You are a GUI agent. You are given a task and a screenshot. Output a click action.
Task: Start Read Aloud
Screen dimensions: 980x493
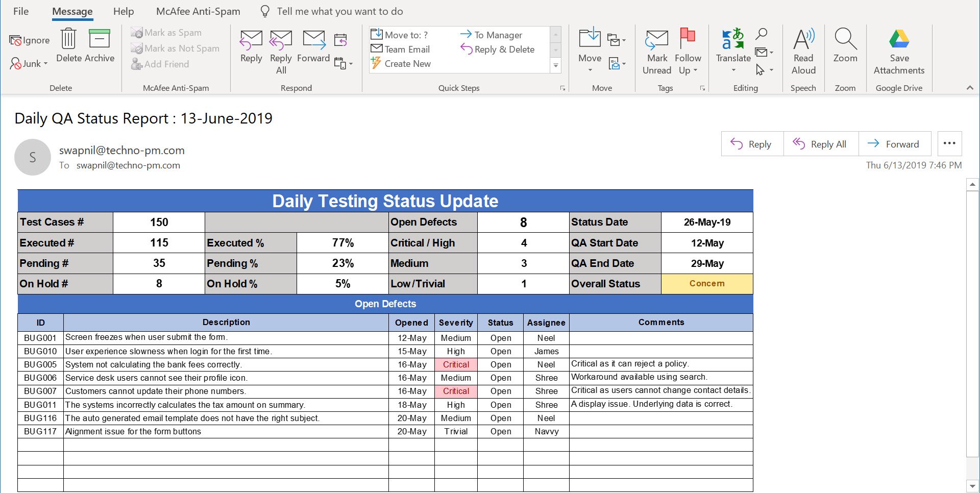tap(803, 50)
